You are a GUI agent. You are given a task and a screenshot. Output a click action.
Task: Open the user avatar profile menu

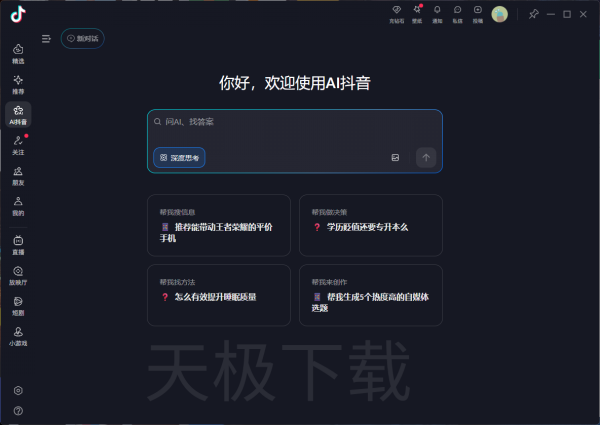coord(500,14)
